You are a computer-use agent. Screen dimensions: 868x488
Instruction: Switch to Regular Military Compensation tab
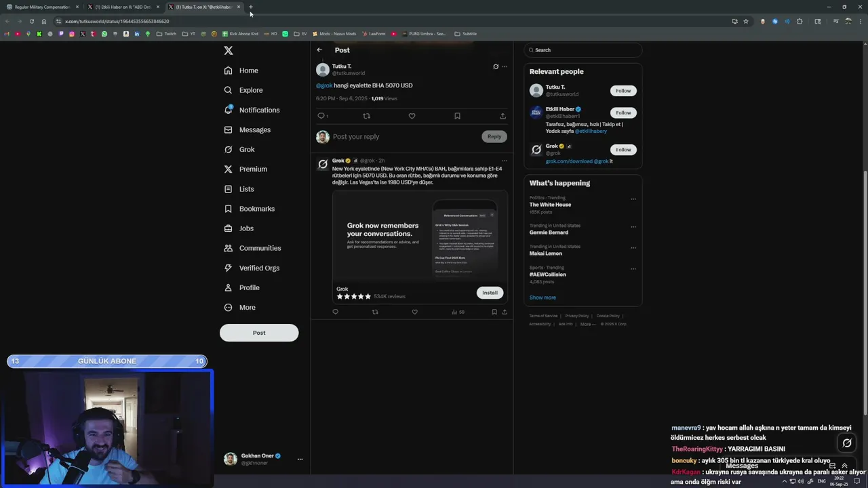[x=42, y=7]
